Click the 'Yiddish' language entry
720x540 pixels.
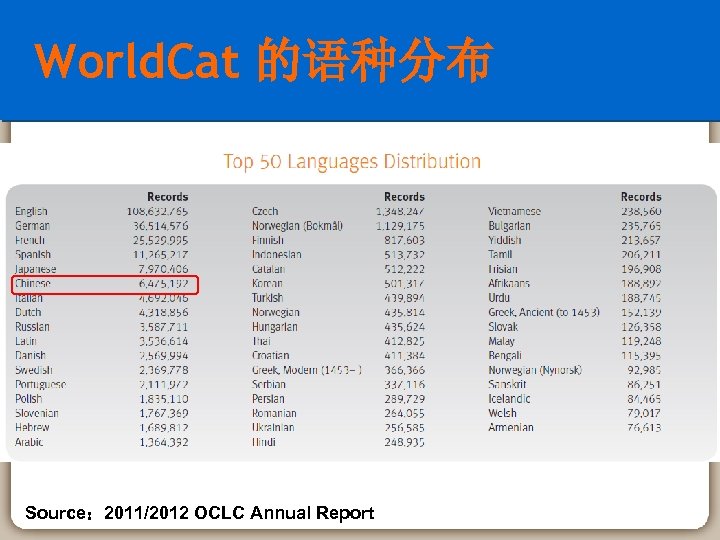point(505,240)
